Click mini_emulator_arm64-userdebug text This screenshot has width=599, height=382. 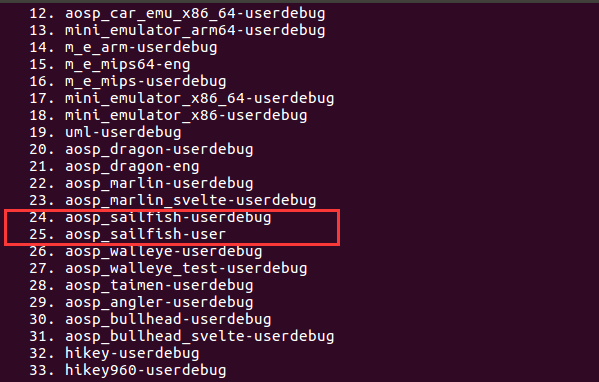pos(195,30)
